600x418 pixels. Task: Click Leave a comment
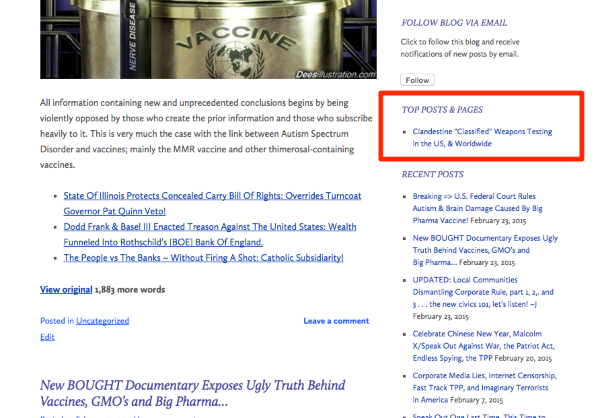point(336,321)
